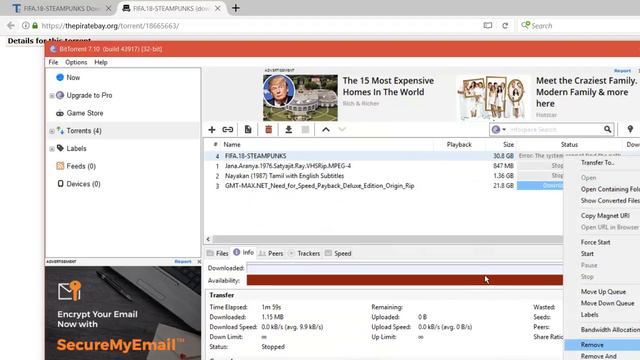Click the Move Down Queue arrow icon
The width and height of the screenshot is (640, 360).
[x=342, y=130]
